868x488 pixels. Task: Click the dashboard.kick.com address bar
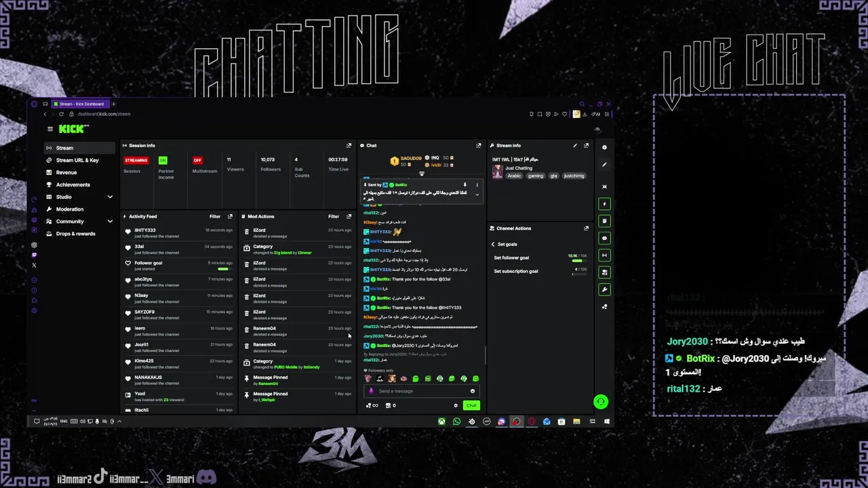[104, 114]
